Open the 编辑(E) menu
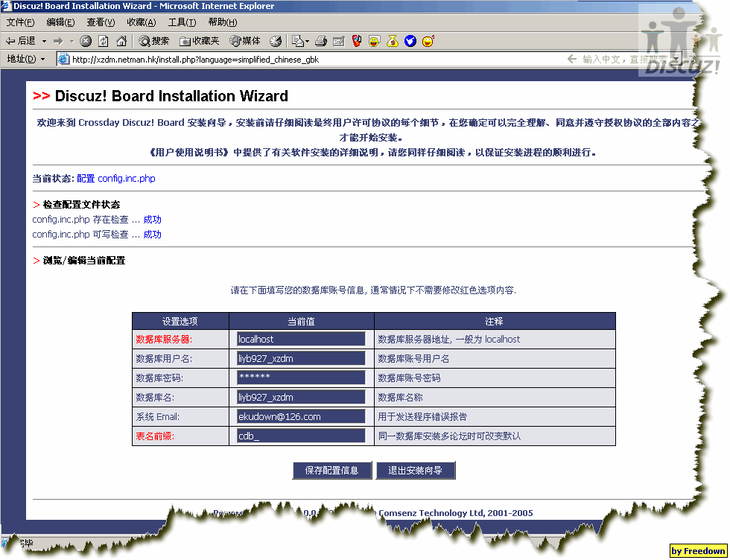The height and width of the screenshot is (560, 730). [60, 22]
